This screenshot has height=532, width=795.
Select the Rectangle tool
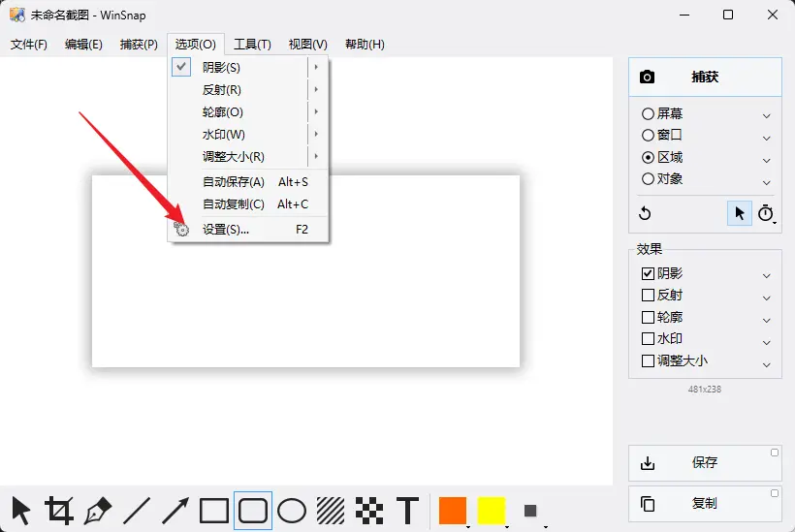click(x=214, y=511)
